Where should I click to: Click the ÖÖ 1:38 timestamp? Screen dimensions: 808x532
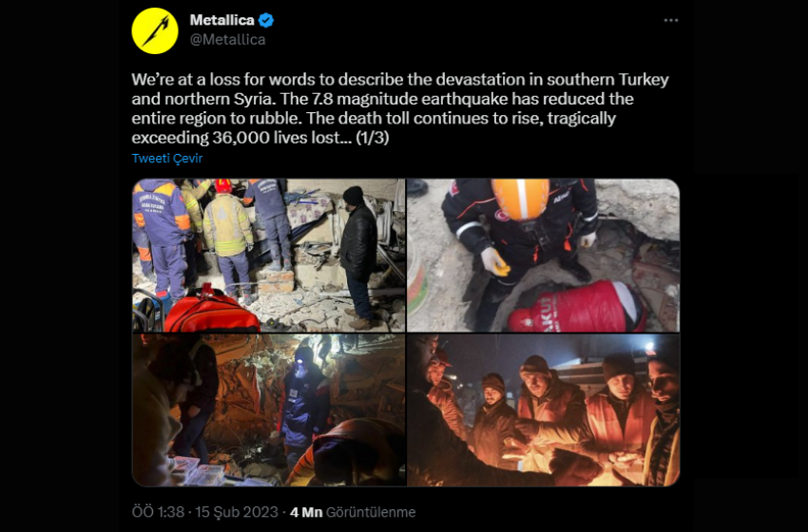click(158, 512)
